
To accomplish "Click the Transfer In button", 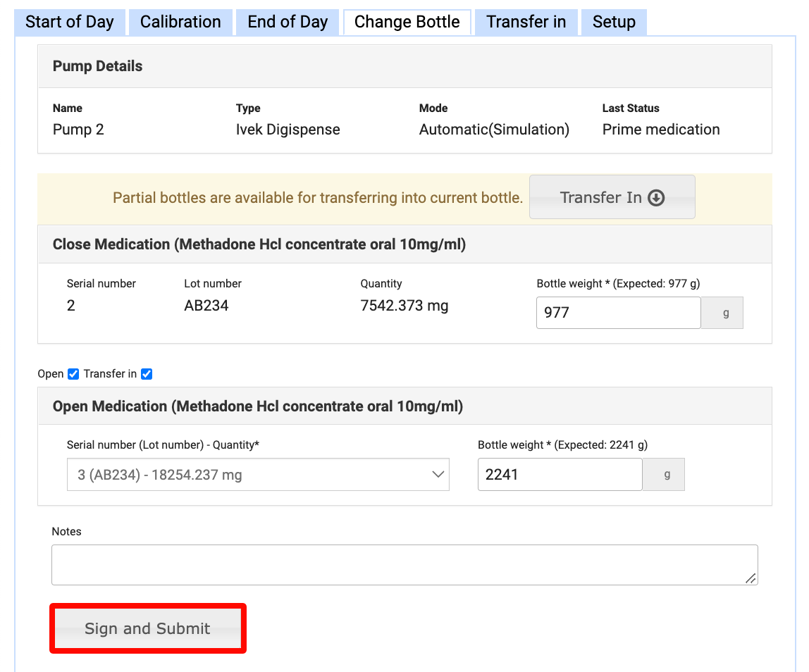I will coord(612,198).
